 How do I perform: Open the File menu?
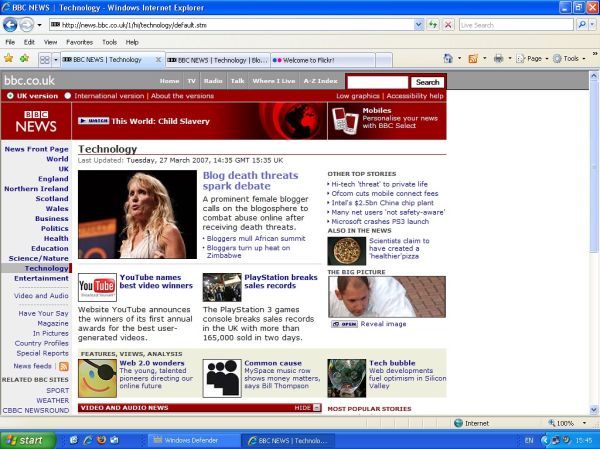[10, 42]
